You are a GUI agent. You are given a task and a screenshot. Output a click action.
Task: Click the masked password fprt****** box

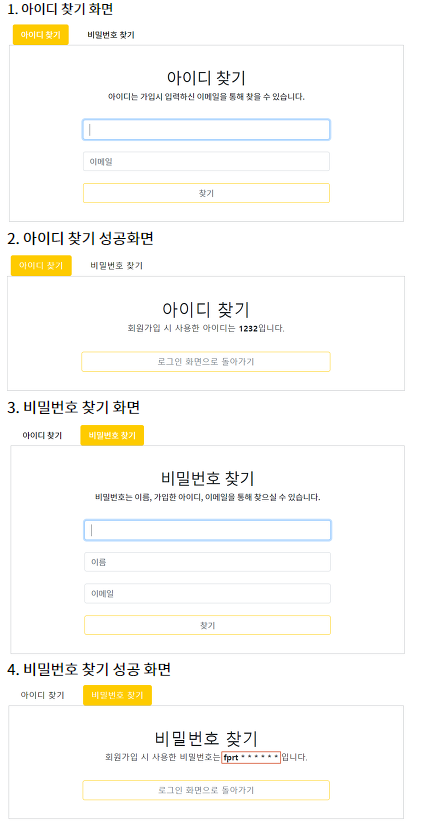click(x=251, y=757)
